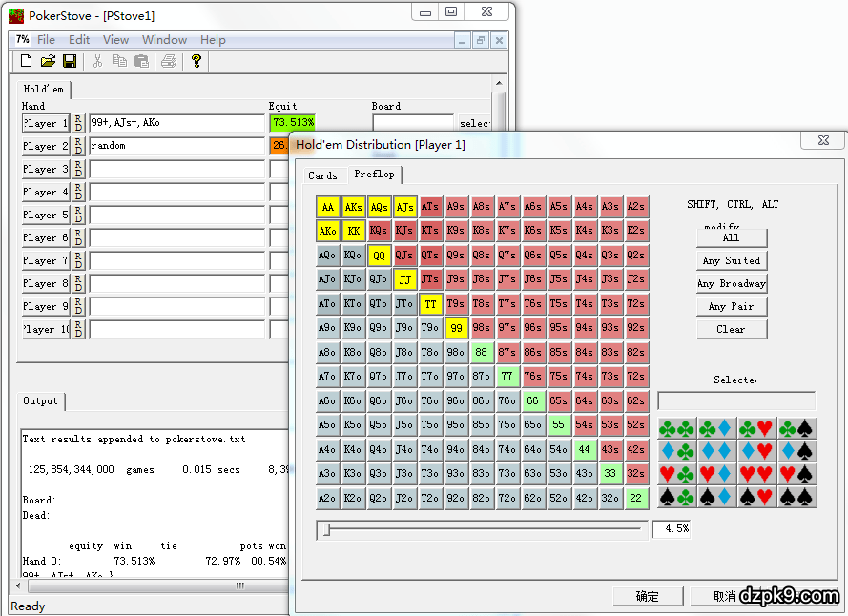The height and width of the screenshot is (616, 848).
Task: Click the hand range percentage slider
Action: [x=483, y=528]
